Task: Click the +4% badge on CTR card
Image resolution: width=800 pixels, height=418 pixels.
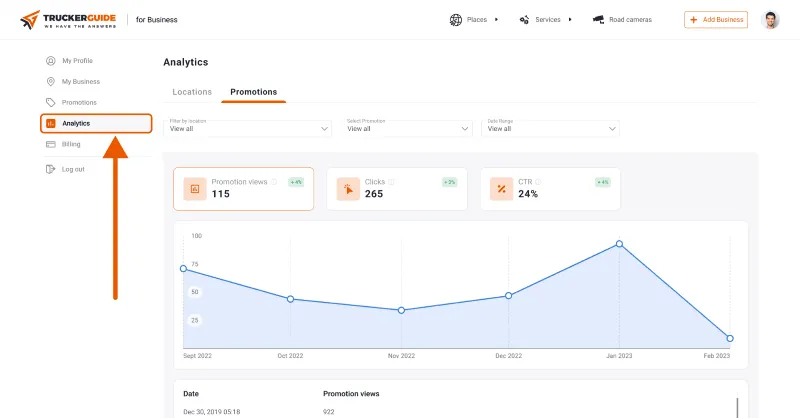Action: tap(603, 182)
